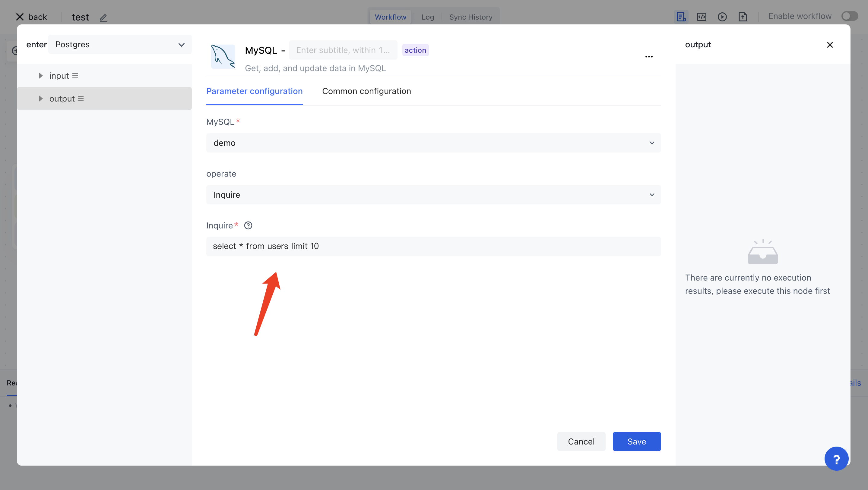The height and width of the screenshot is (490, 868).
Task: Click the Inquire help question-mark icon
Action: [248, 225]
